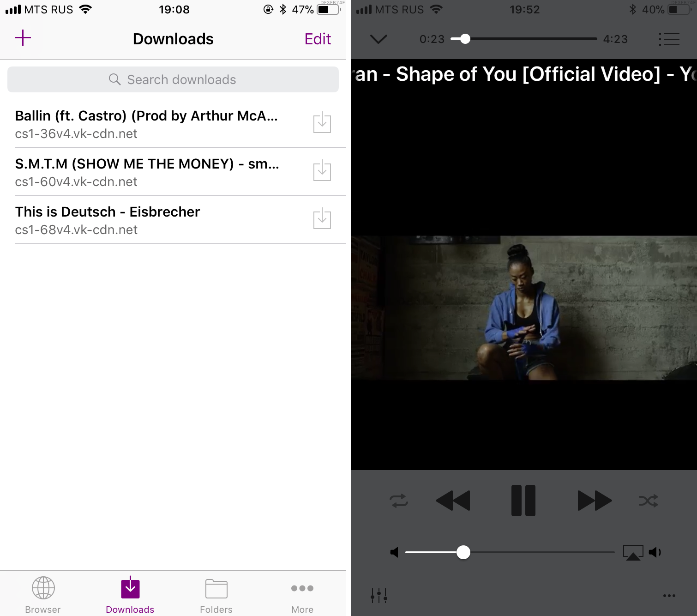Tap the plus icon to add download

(x=23, y=38)
